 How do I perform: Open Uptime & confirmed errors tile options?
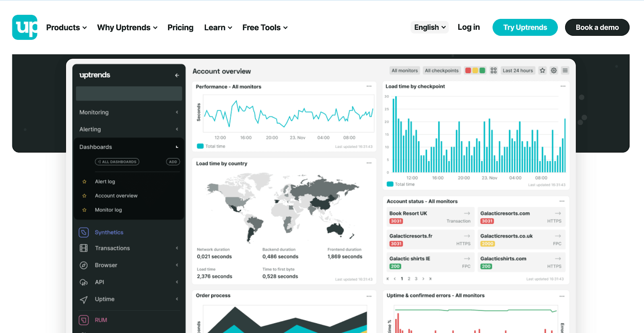click(562, 296)
